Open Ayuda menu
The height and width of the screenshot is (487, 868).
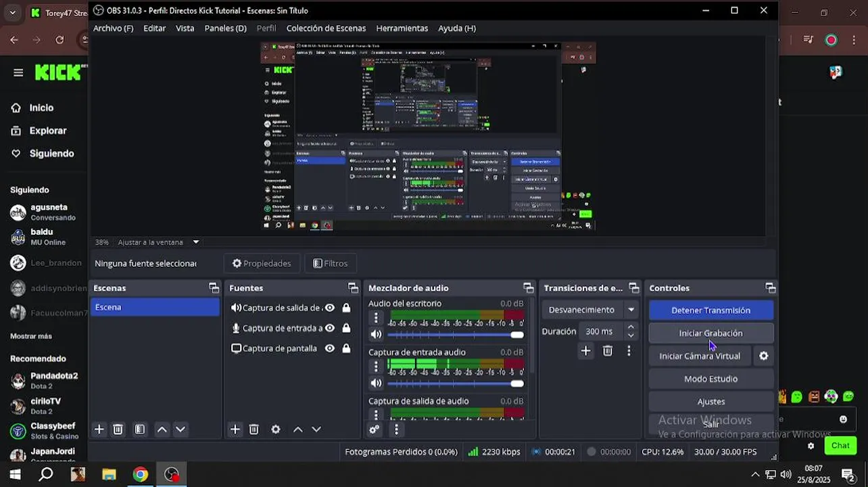point(457,28)
